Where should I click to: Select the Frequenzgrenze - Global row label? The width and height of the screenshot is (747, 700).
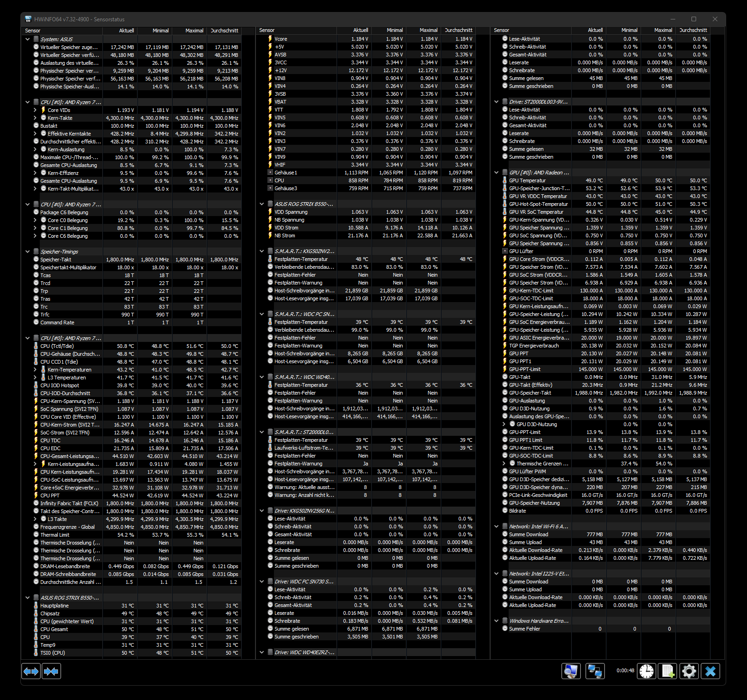click(68, 527)
